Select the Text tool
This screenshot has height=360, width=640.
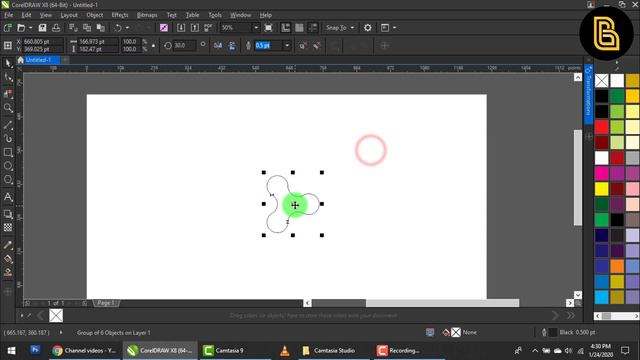8,197
